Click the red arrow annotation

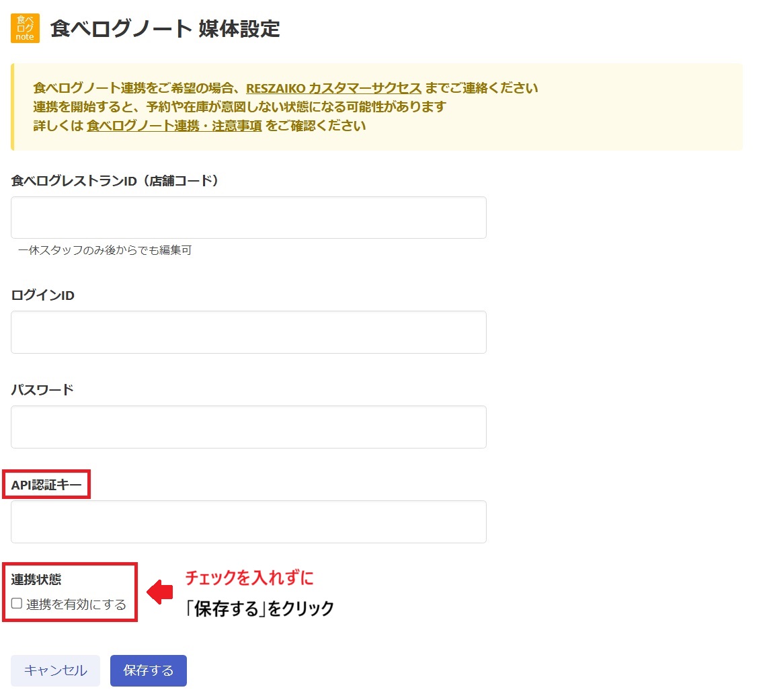pyautogui.click(x=159, y=594)
